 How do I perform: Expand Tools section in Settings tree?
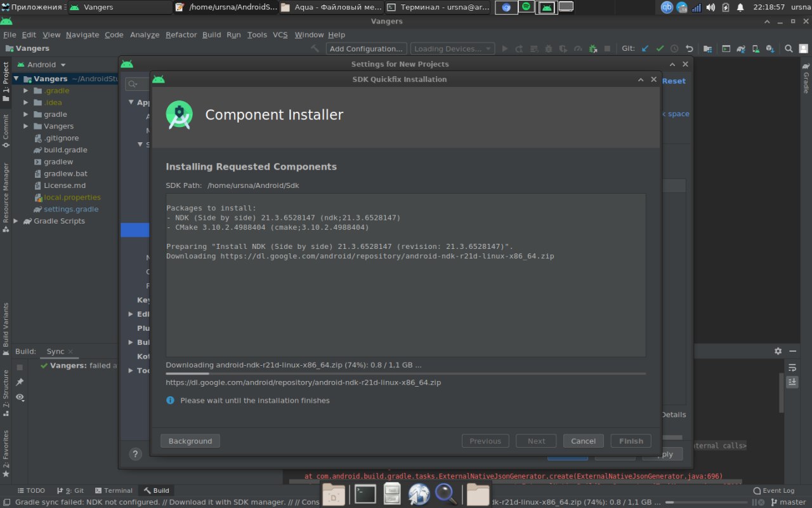[131, 370]
